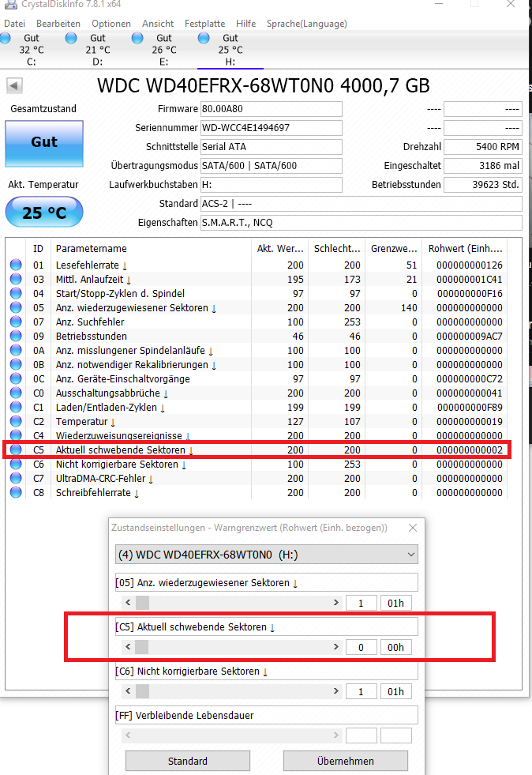This screenshot has width=532, height=775.
Task: Click the [C6] hex value field showing 01h
Action: pos(395,691)
